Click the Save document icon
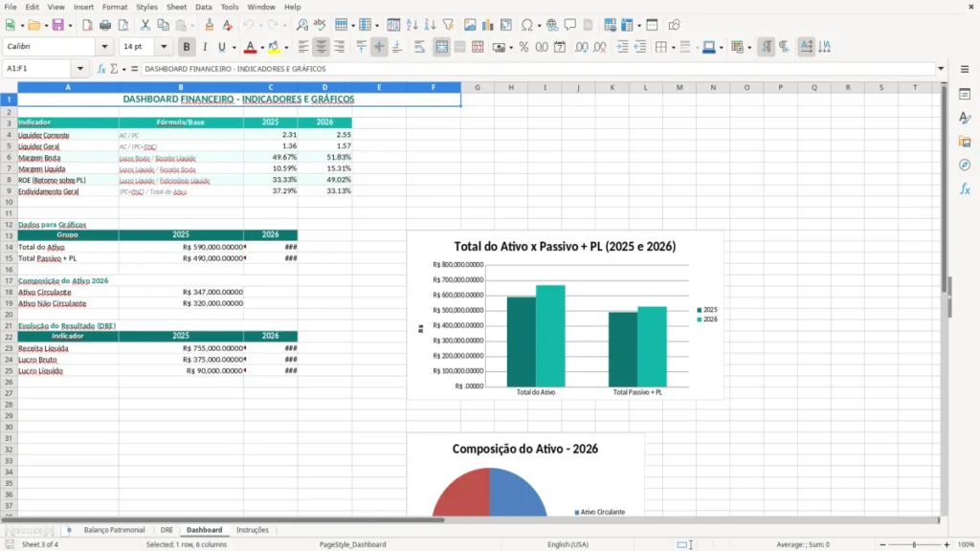980x551 pixels. [x=57, y=25]
